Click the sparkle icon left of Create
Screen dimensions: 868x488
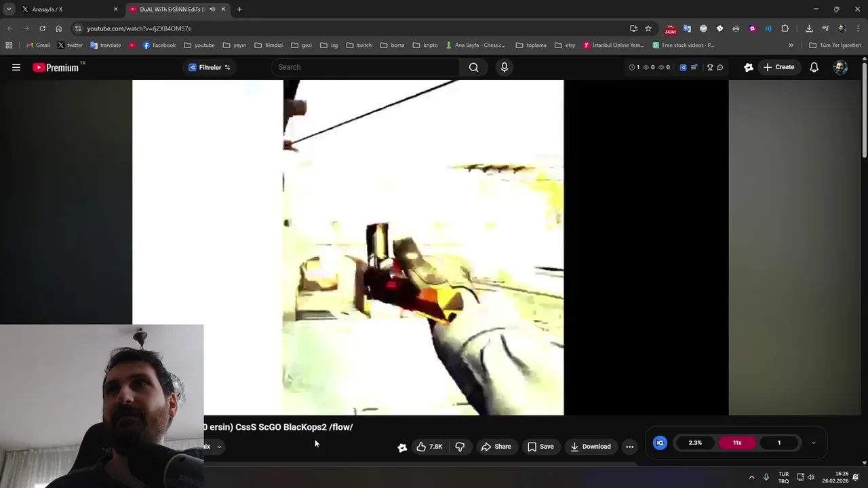point(748,67)
